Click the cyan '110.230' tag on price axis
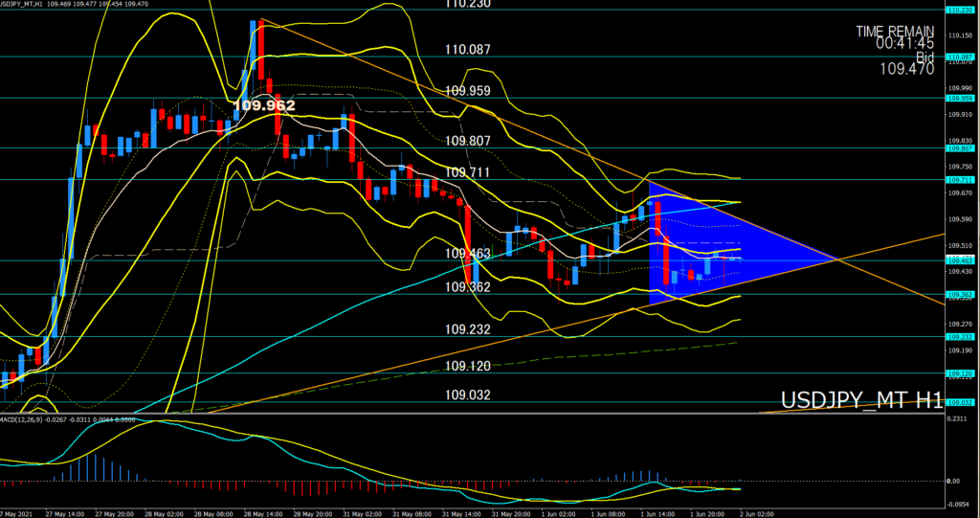 tap(961, 10)
